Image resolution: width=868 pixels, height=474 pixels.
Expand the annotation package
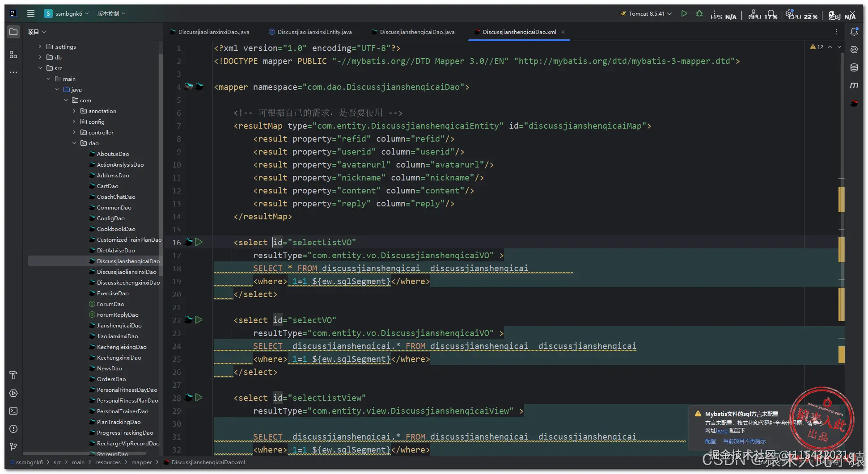tap(74, 111)
